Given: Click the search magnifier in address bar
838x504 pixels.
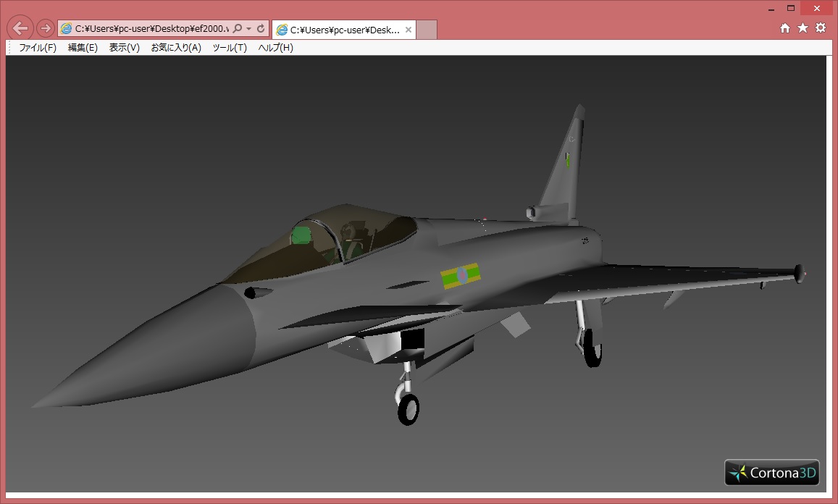Looking at the screenshot, I should (238, 29).
